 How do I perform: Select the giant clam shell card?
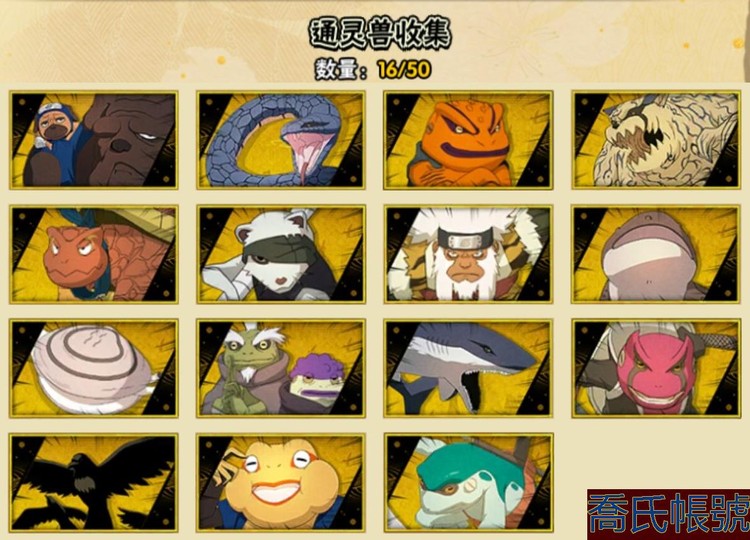coord(94,368)
